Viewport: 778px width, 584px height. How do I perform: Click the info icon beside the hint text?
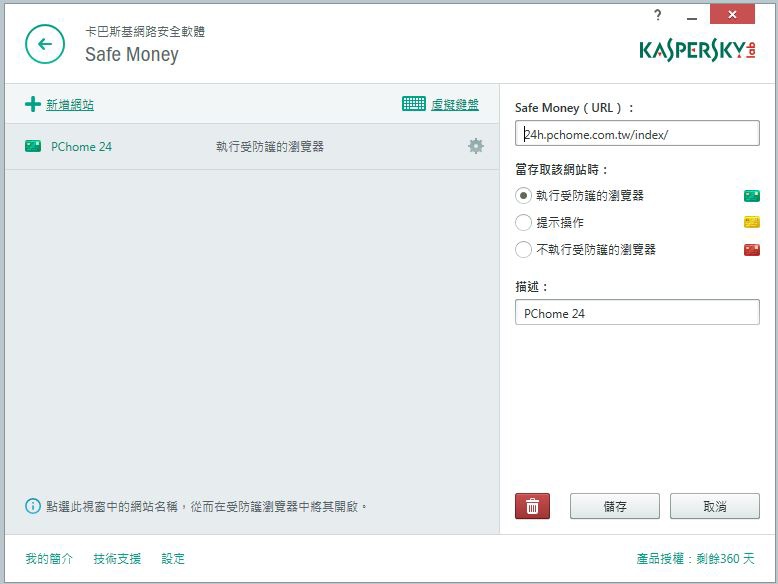(33, 506)
